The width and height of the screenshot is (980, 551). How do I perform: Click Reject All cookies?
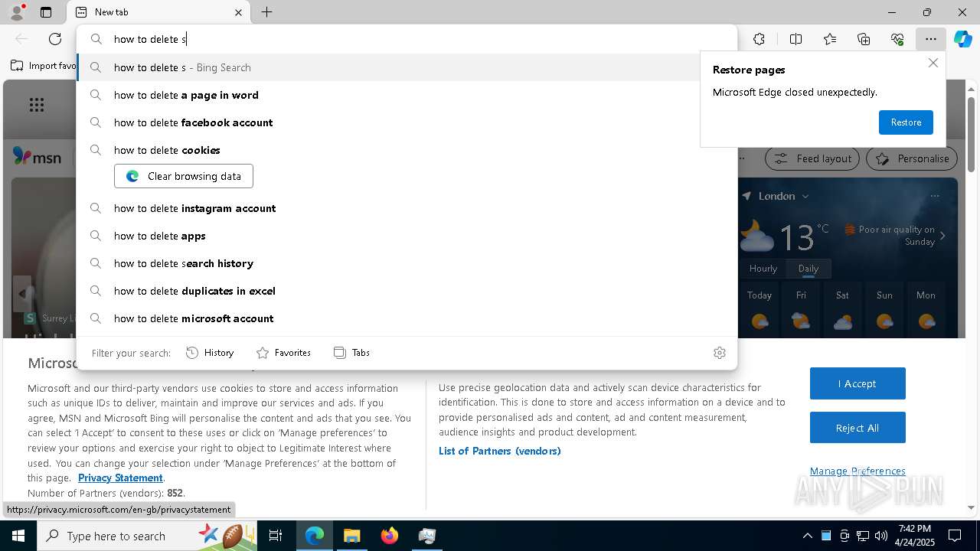pos(857,428)
